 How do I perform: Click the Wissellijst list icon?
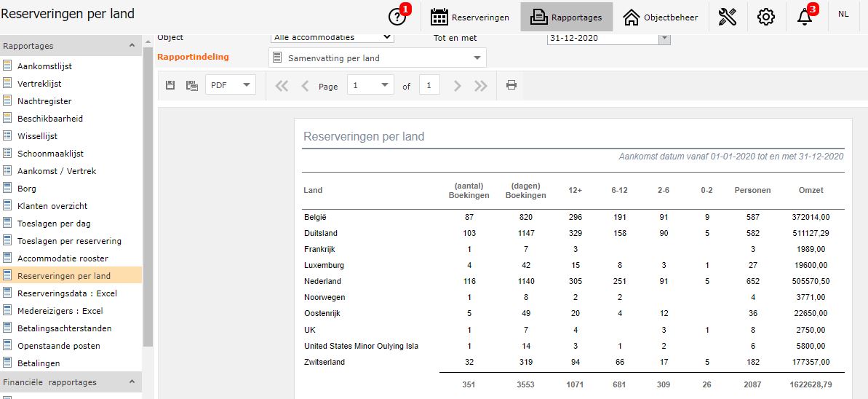click(x=7, y=135)
